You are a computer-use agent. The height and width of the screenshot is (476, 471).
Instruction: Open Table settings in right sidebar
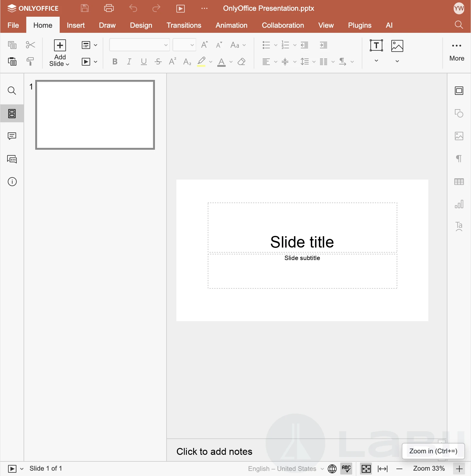click(x=459, y=182)
